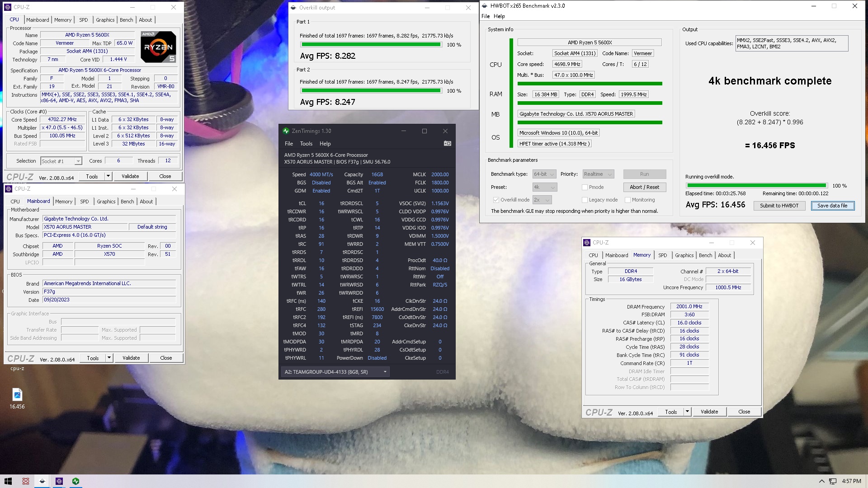Image resolution: width=868 pixels, height=488 pixels.
Task: Click overkill mode progress bar in HWBOT
Action: (x=756, y=186)
